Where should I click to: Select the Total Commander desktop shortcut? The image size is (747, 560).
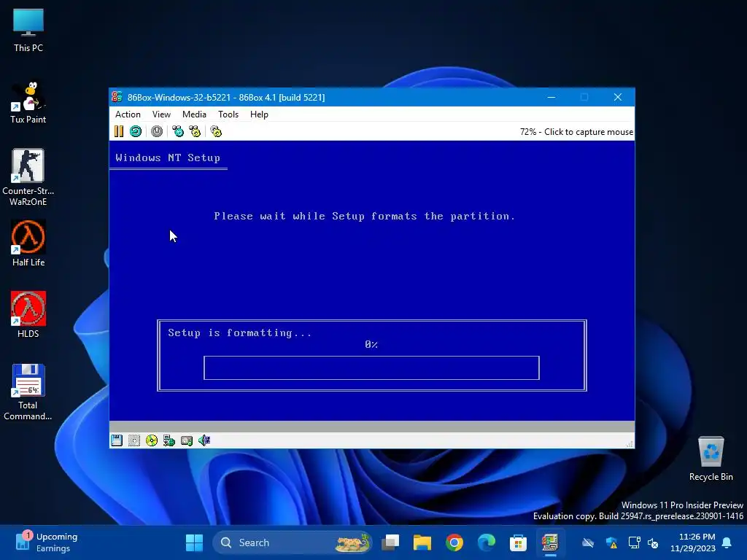28,392
